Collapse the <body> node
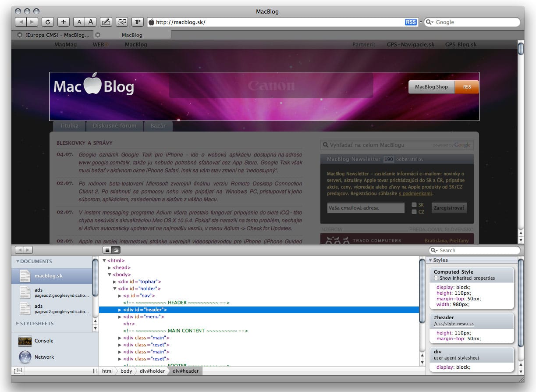This screenshot has height=392, width=536. (110, 274)
